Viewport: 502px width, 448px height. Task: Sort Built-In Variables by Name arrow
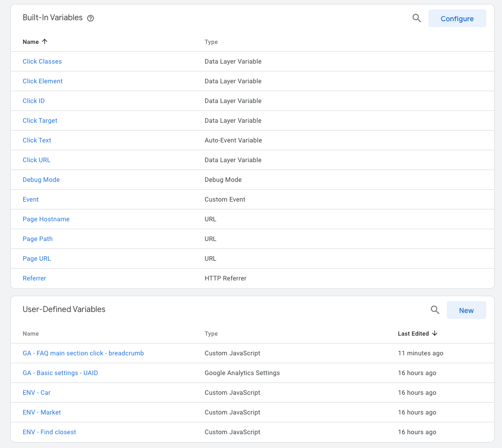click(45, 41)
